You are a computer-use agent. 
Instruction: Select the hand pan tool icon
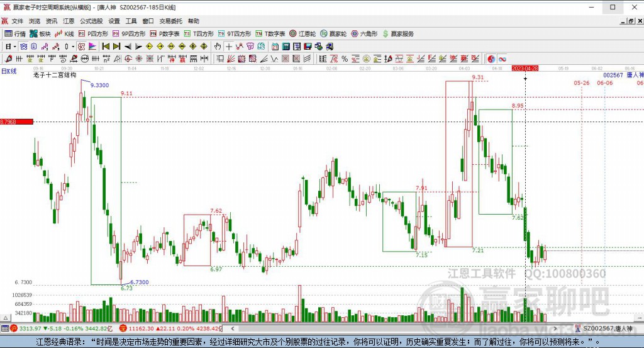(x=218, y=46)
